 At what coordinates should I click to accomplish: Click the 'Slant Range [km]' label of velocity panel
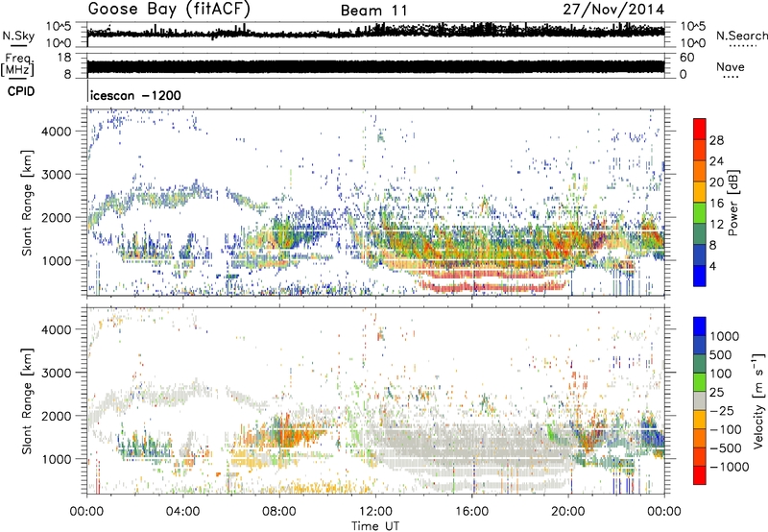click(x=27, y=401)
